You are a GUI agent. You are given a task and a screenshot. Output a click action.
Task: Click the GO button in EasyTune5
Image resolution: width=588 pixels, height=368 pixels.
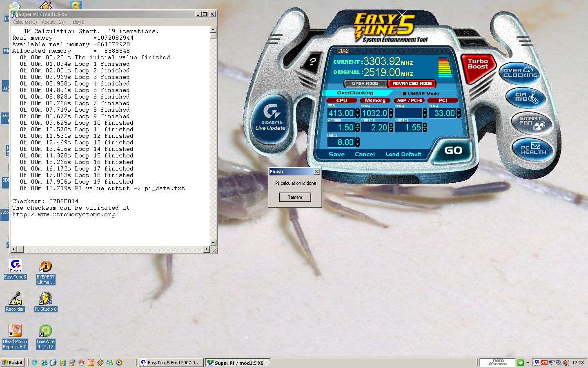453,150
